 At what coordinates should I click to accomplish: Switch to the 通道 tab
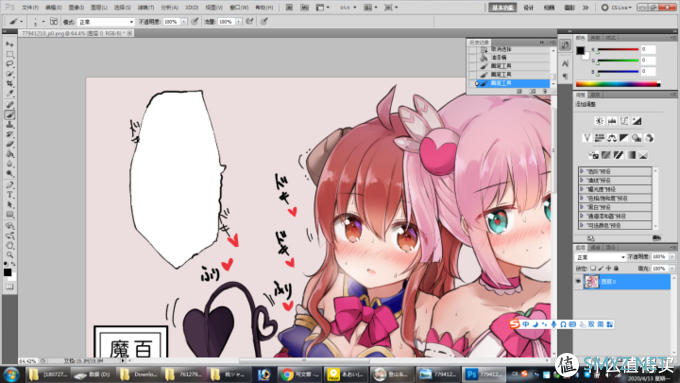[x=595, y=247]
